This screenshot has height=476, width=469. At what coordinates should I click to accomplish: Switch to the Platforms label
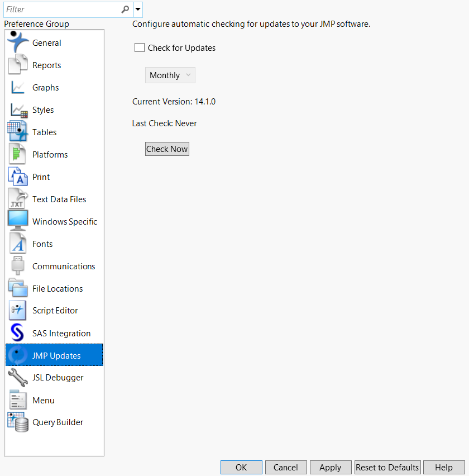click(50, 155)
